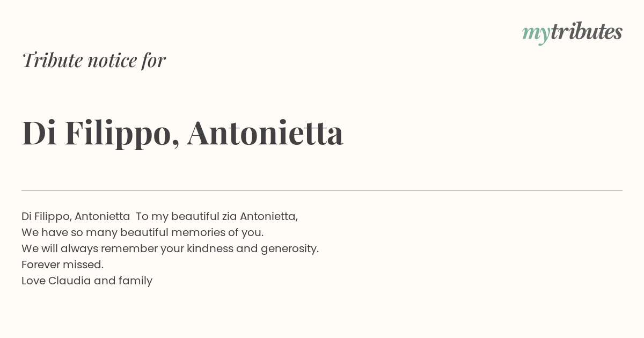Click the "Love Claudia and family" signature

point(87,281)
